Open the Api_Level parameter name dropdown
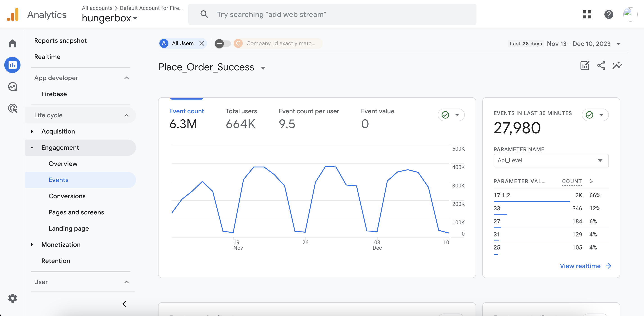Image resolution: width=644 pixels, height=316 pixels. pyautogui.click(x=551, y=160)
